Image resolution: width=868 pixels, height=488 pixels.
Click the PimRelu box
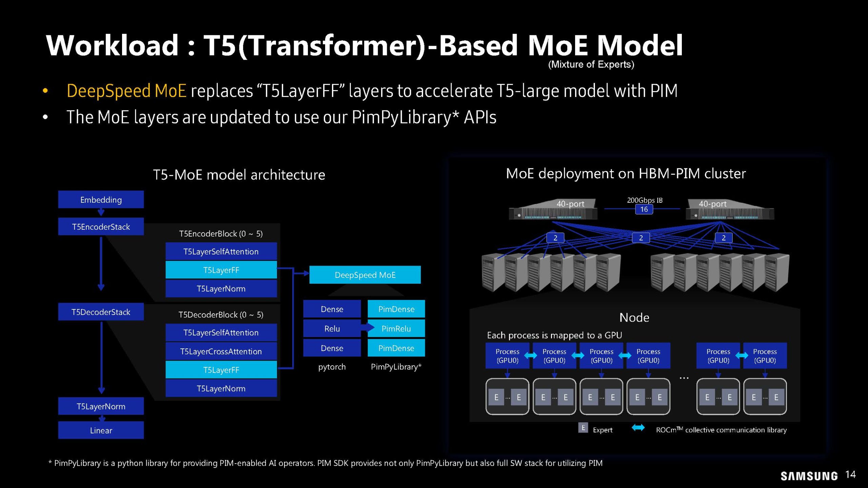pyautogui.click(x=396, y=328)
